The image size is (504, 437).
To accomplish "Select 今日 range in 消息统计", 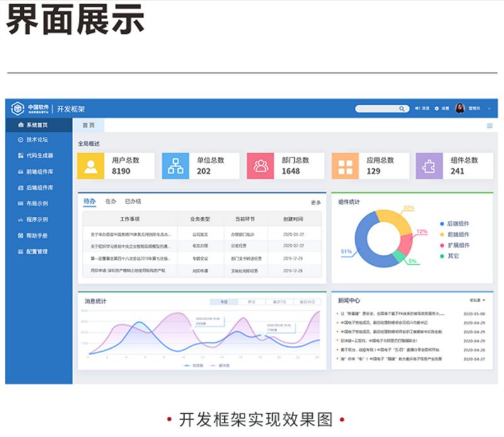I will click(224, 302).
